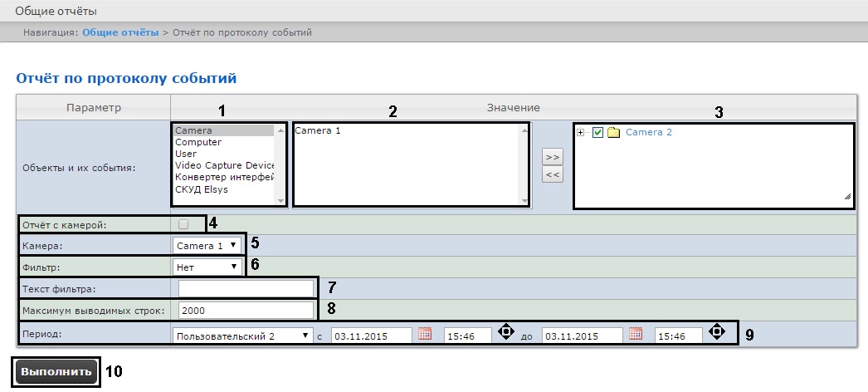
Task: Open the 'Фильтр' dropdown
Action: [207, 267]
